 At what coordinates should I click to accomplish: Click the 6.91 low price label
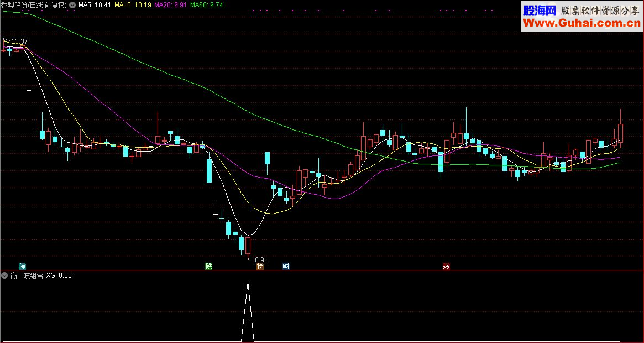[261, 259]
